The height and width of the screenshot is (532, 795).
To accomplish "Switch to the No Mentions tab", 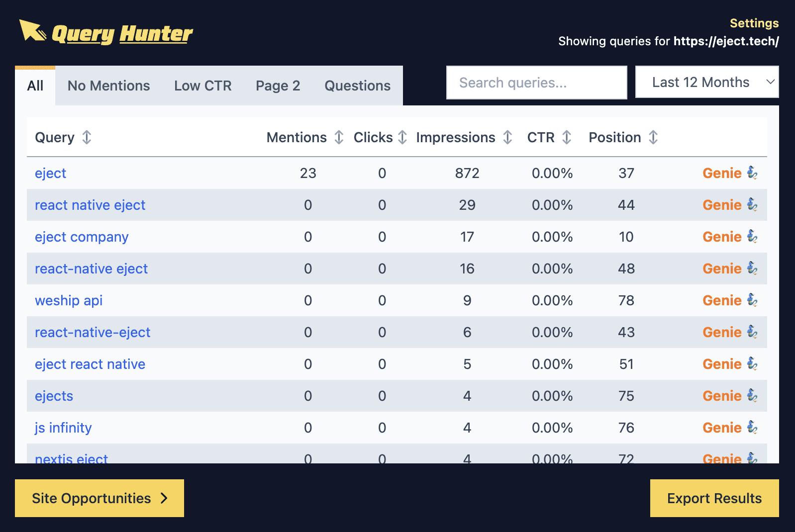I will point(108,86).
